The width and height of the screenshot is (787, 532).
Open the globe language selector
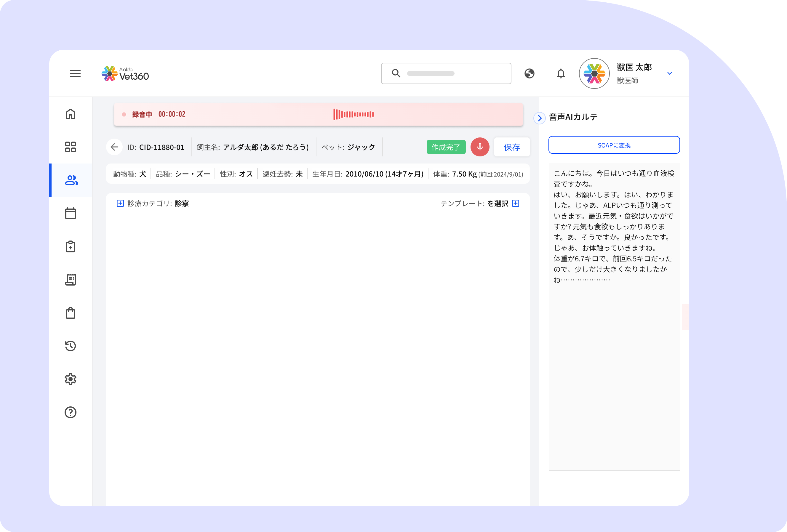[529, 73]
